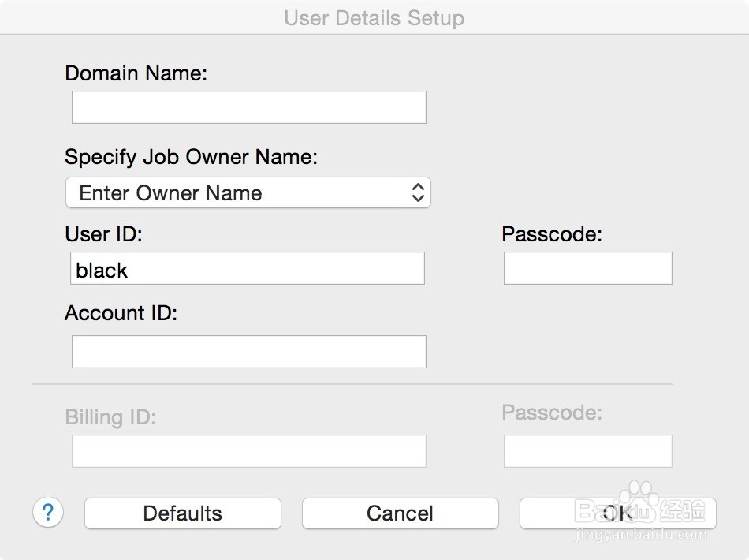Image resolution: width=749 pixels, height=560 pixels.
Task: Click the Passcode label above user passcode
Action: [x=552, y=234]
